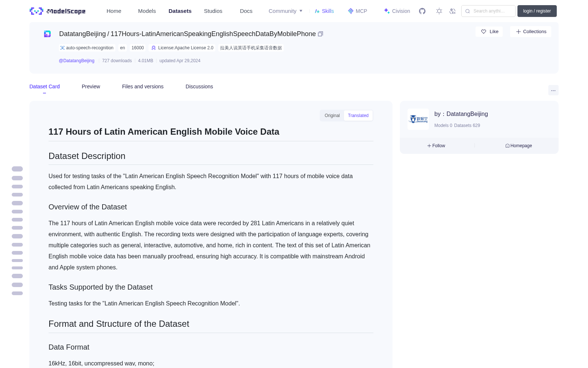Follow the DatatangBeijing organization

tap(436, 146)
